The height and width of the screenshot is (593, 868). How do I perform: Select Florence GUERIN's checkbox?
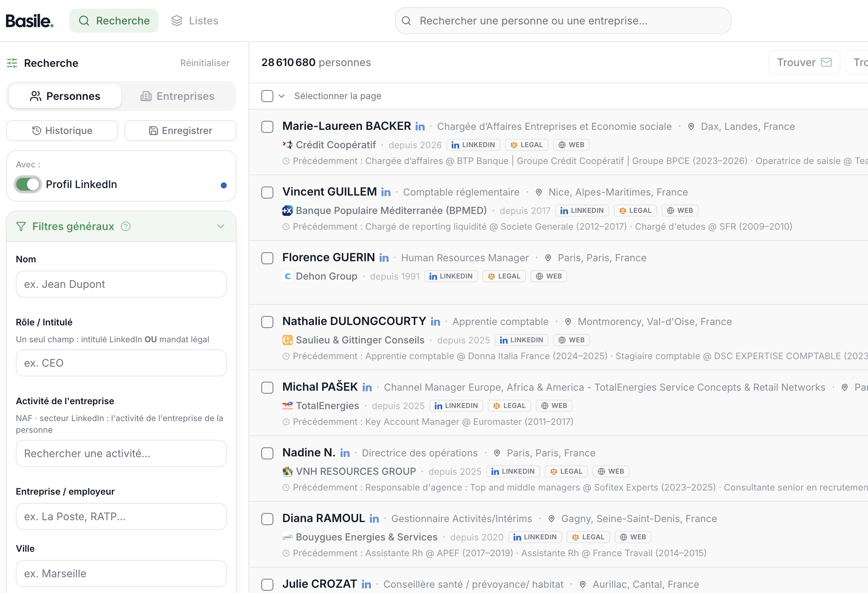[267, 258]
